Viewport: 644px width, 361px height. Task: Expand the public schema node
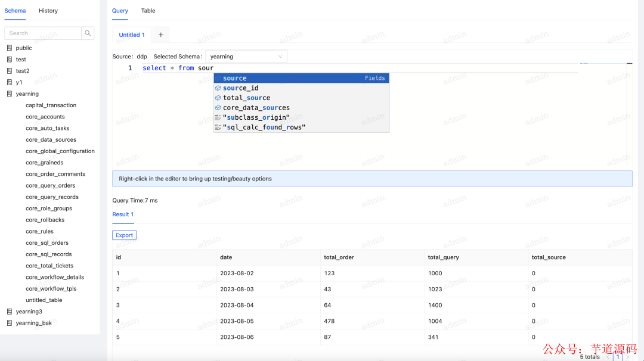[x=24, y=48]
